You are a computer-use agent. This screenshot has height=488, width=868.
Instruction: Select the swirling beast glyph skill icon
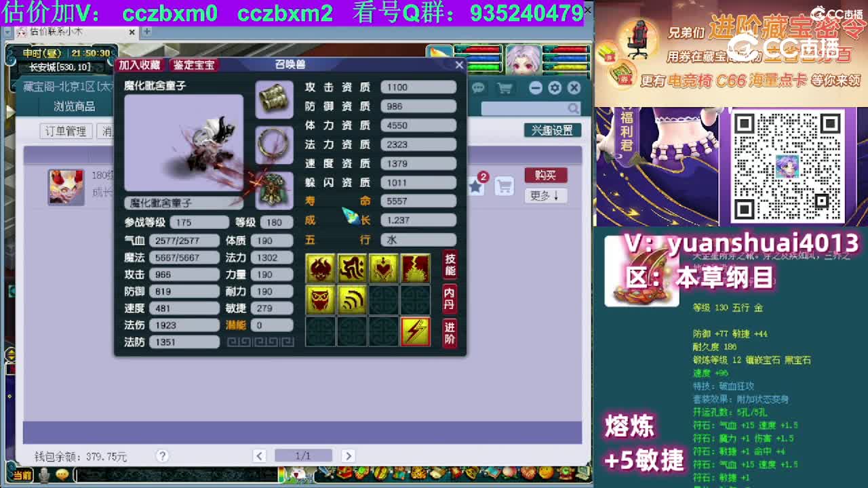pyautogui.click(x=352, y=268)
